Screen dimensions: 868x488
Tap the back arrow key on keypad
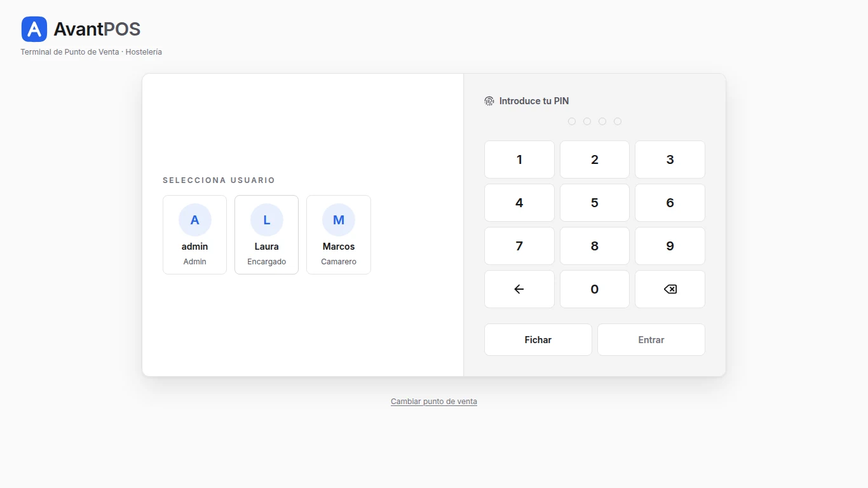pyautogui.click(x=519, y=289)
